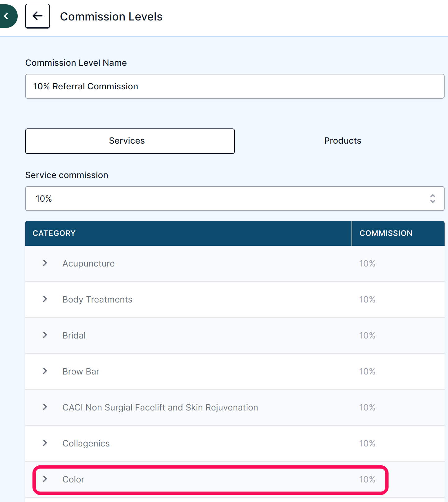This screenshot has width=448, height=502.
Task: Expand the Collagenics category chevron
Action: coord(45,443)
